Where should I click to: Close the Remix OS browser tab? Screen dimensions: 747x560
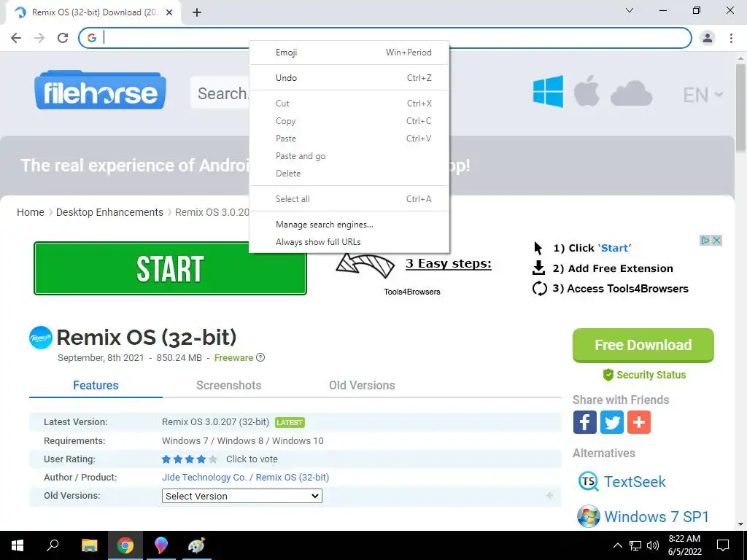(x=169, y=12)
